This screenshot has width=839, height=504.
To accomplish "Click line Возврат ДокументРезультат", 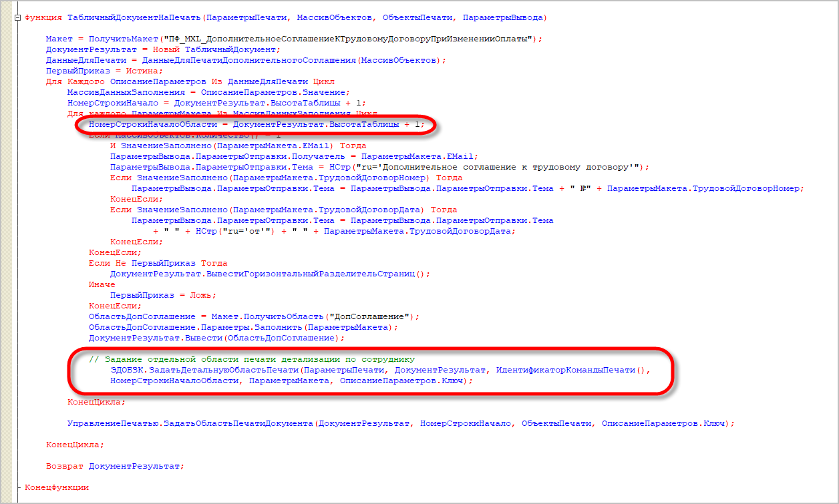I will [116, 466].
